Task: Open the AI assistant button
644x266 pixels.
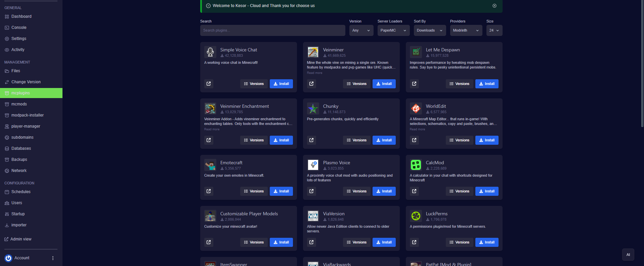Action: click(x=628, y=255)
